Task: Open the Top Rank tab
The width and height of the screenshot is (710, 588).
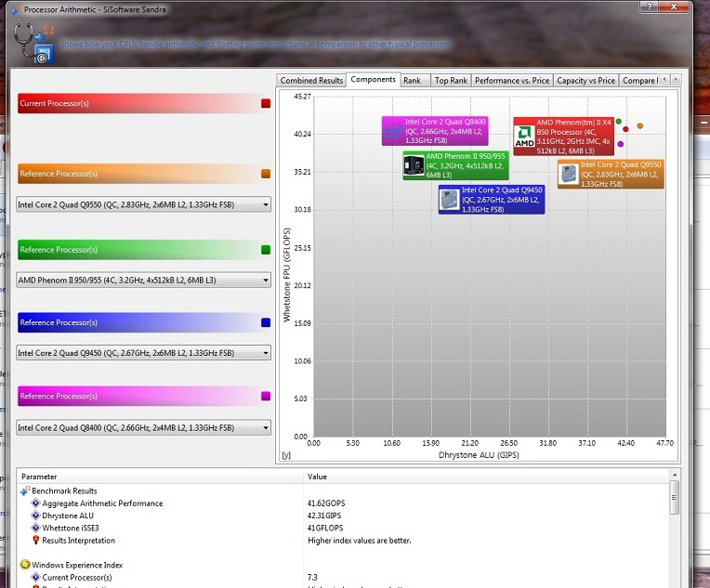Action: (451, 81)
